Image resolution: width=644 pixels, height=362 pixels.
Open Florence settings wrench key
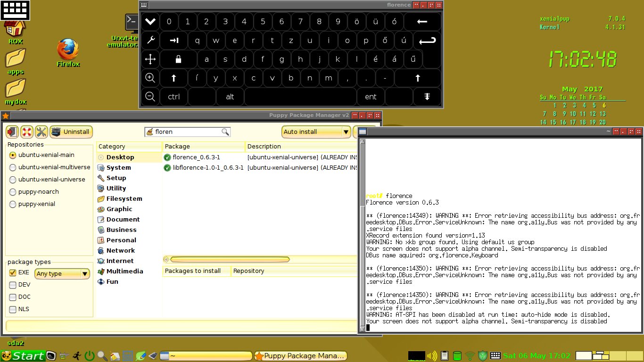click(150, 41)
